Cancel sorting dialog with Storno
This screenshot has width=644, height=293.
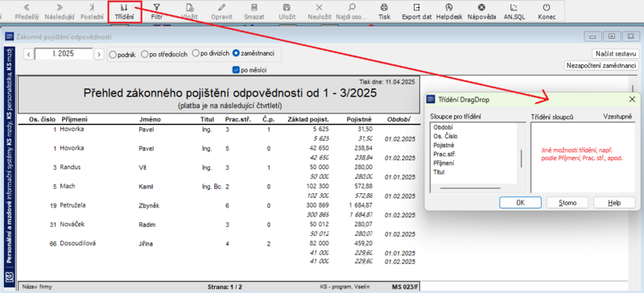point(568,203)
